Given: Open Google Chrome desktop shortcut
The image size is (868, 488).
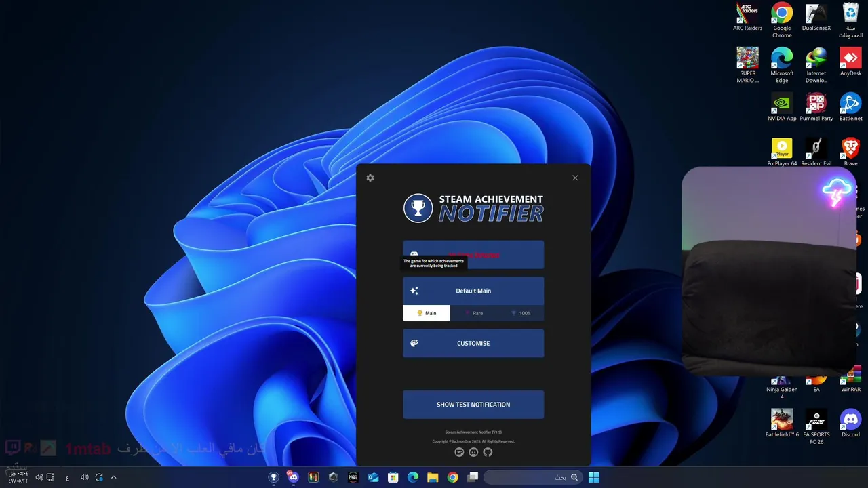Looking at the screenshot, I should (782, 20).
